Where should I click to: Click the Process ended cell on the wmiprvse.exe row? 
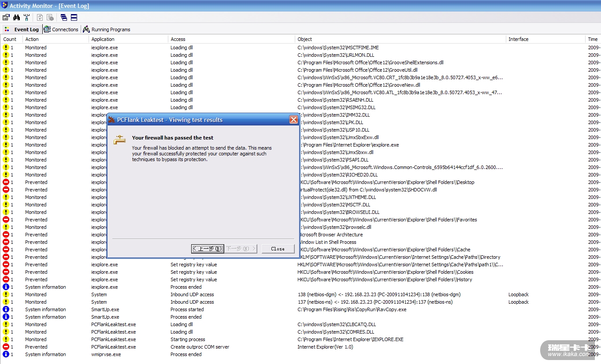(x=186, y=354)
